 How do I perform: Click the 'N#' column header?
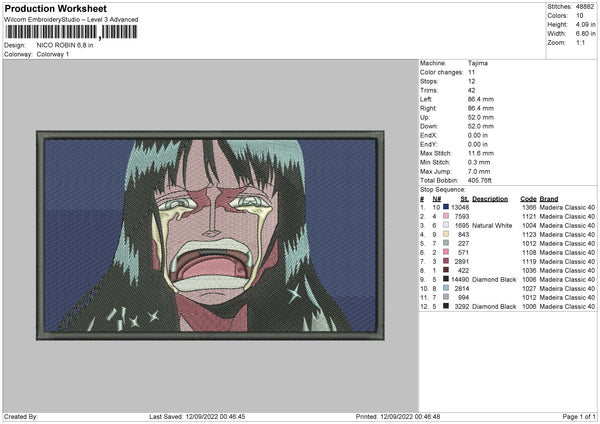[437, 199]
